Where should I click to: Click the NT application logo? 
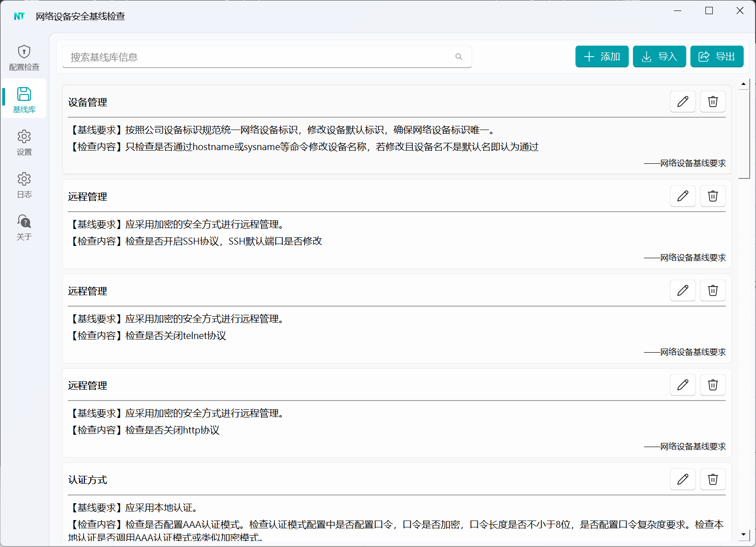[19, 16]
